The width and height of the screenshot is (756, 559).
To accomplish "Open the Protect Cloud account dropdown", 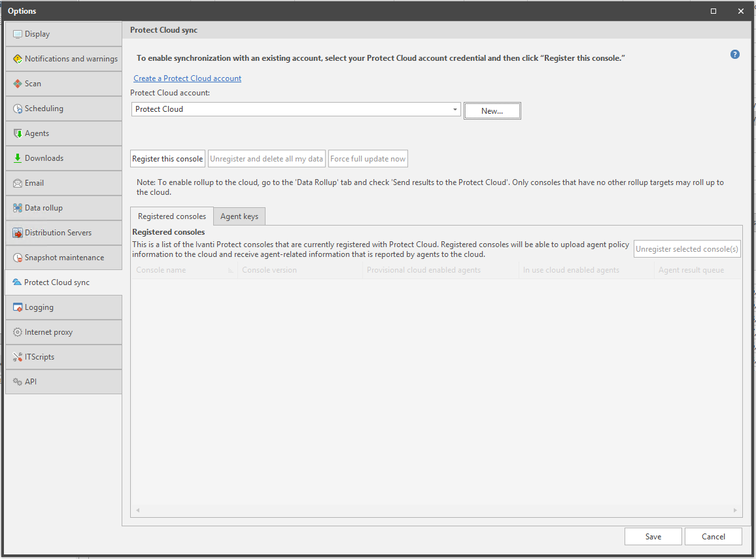I will tap(455, 109).
